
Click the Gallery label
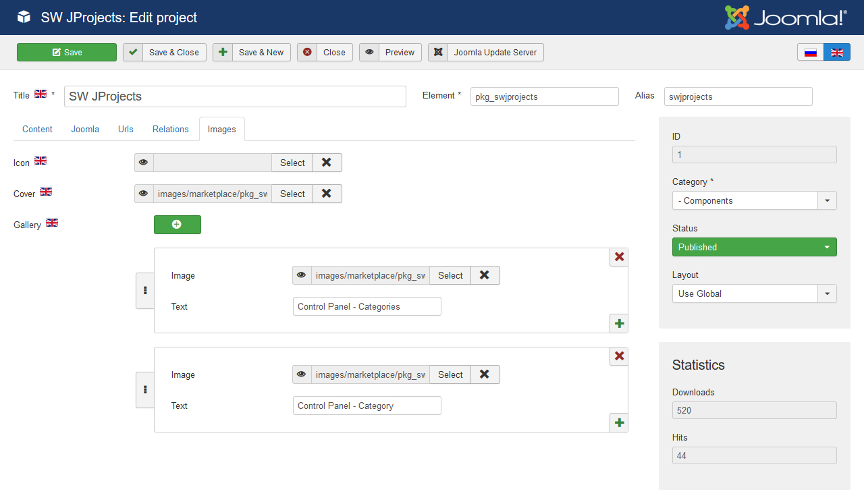pos(27,225)
